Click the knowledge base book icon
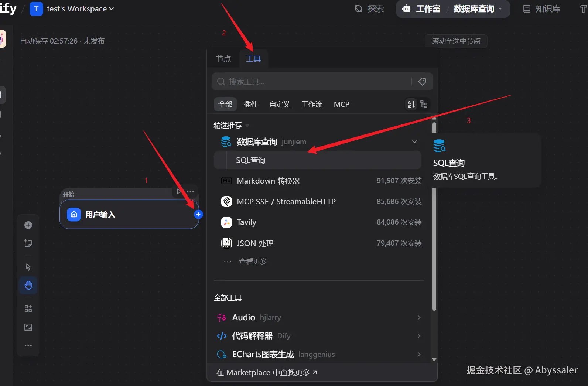This screenshot has width=588, height=386. [x=527, y=8]
